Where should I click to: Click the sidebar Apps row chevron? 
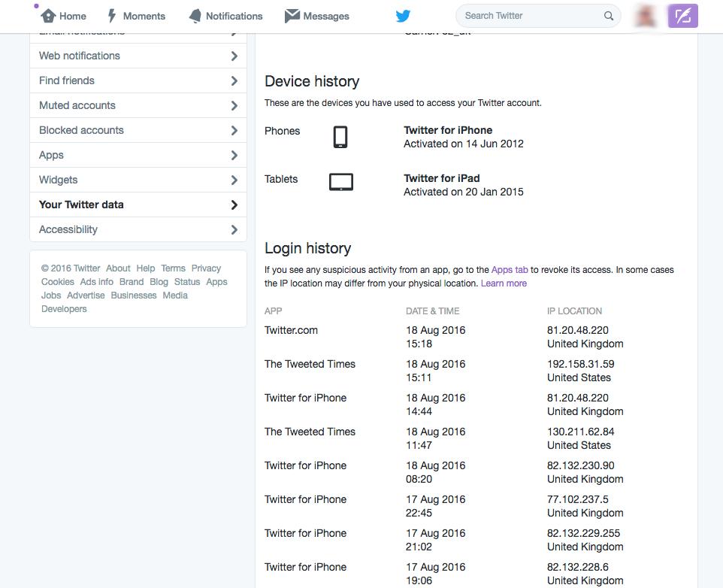[234, 156]
